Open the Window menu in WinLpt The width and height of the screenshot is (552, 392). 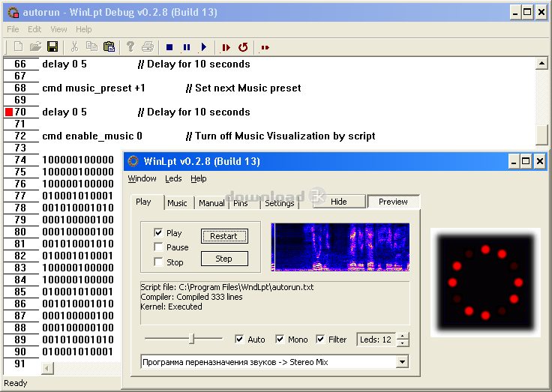pos(142,178)
